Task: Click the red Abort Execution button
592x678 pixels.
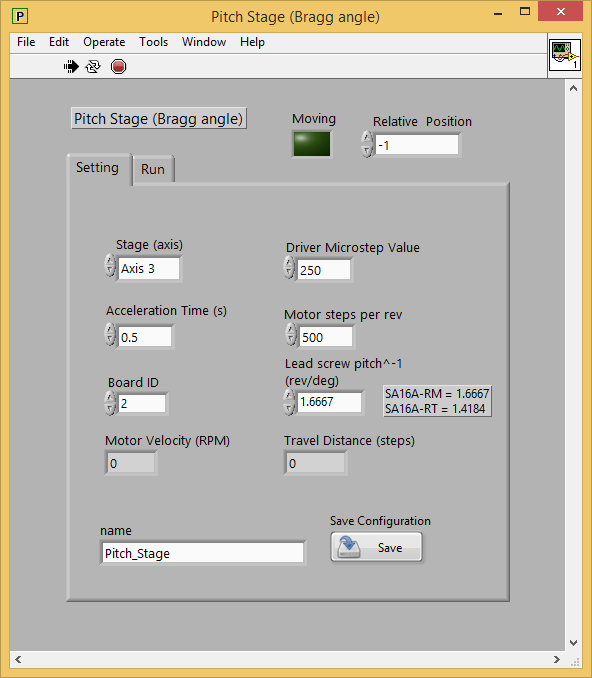Action: pos(118,67)
